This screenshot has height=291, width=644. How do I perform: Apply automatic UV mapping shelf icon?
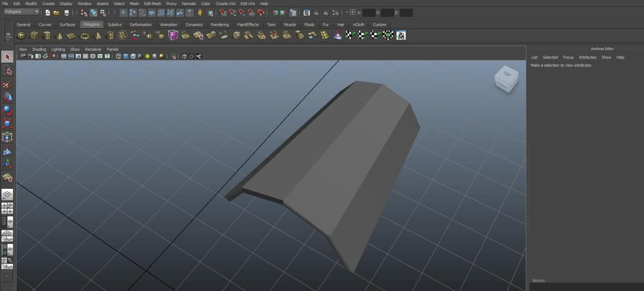388,35
